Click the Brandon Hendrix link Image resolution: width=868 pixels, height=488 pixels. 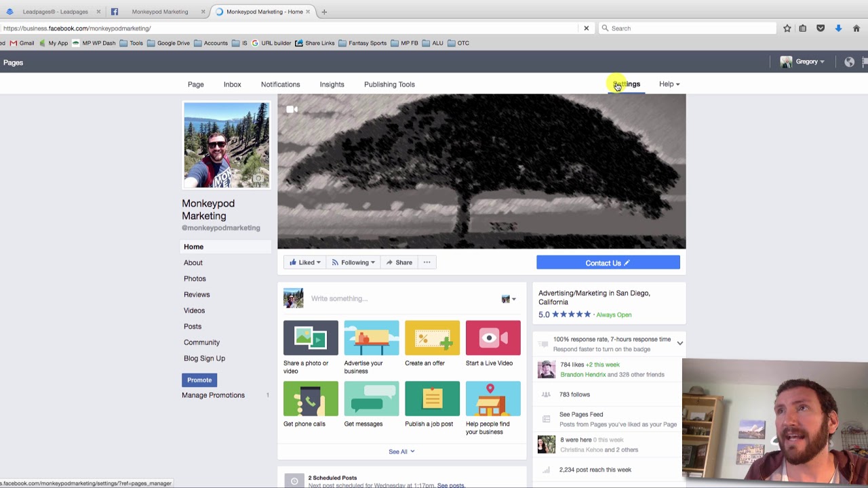pos(583,375)
